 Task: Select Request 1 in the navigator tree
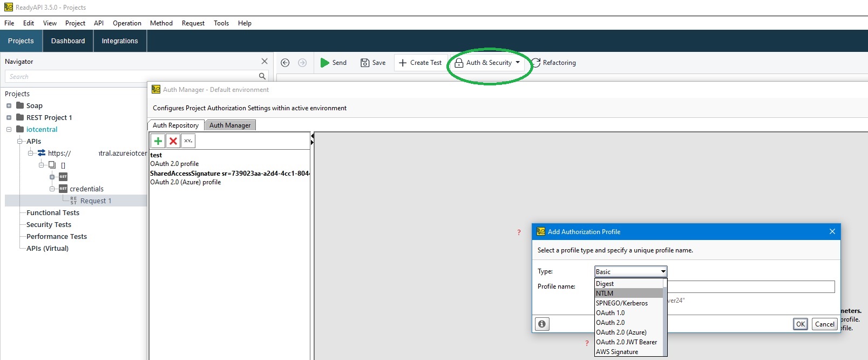[96, 201]
